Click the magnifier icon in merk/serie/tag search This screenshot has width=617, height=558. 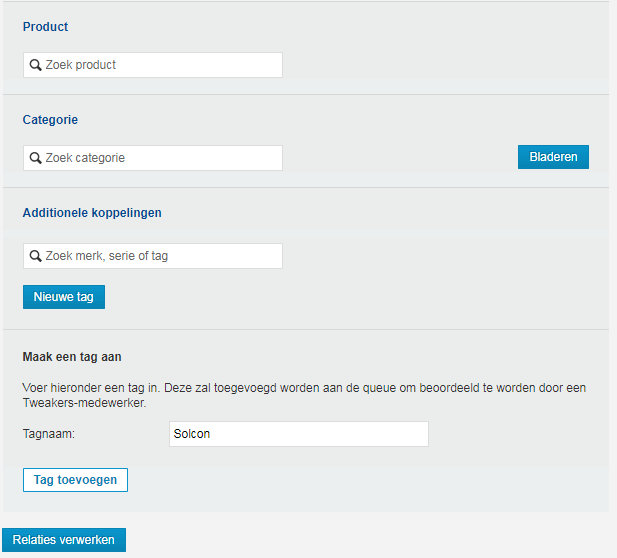point(35,256)
